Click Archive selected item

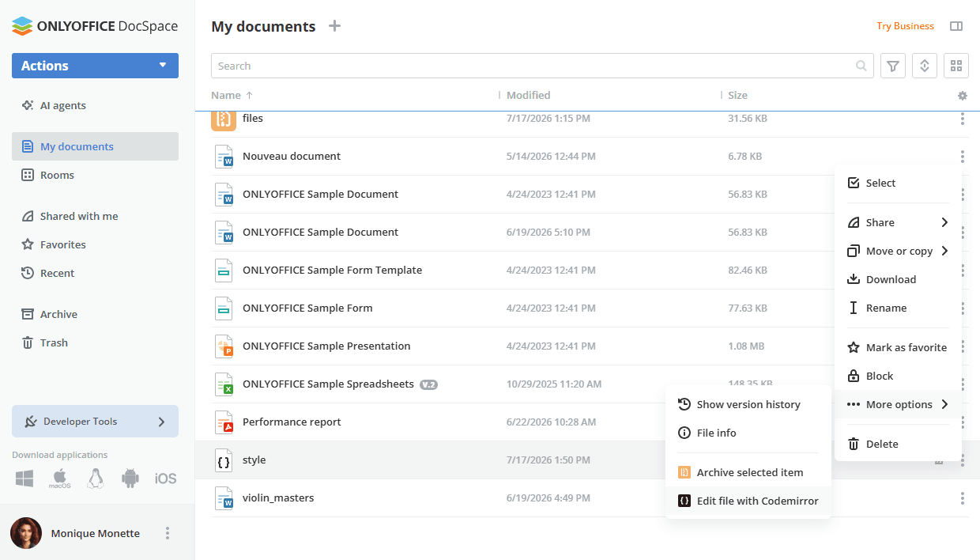pos(748,472)
